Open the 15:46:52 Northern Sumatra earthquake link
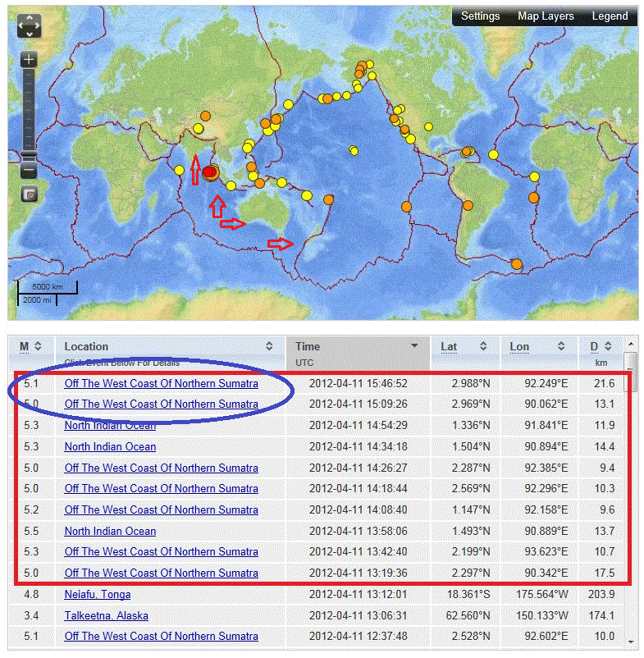This screenshot has height=658, width=644. tap(161, 383)
